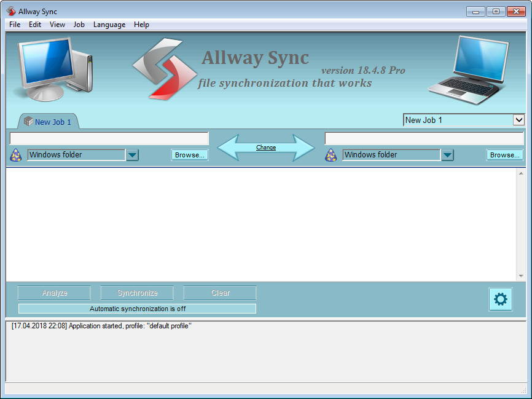
Task: Click the Allway Sync title bar icon
Action: coord(11,11)
